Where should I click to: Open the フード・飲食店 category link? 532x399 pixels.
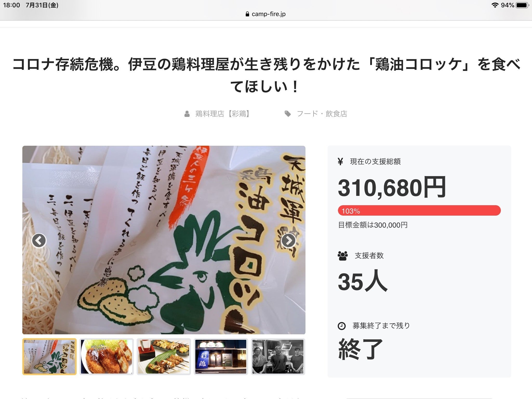[322, 114]
